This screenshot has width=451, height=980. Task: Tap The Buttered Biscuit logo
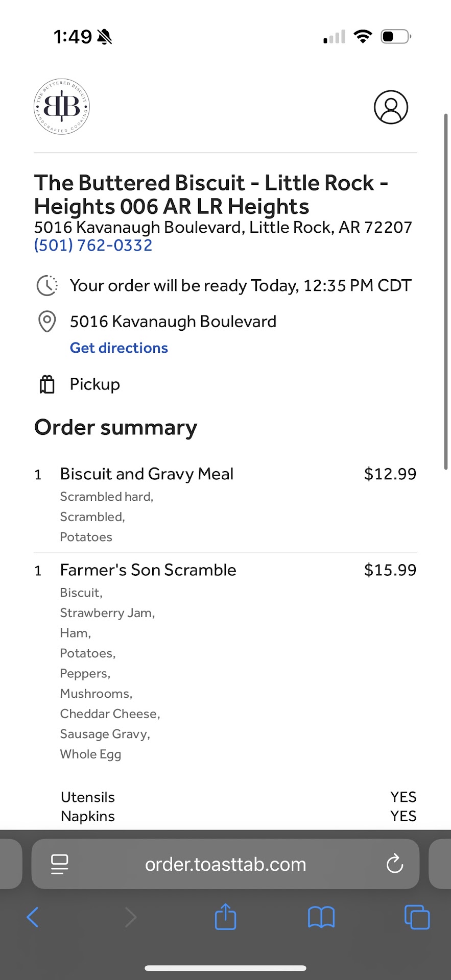coord(62,107)
